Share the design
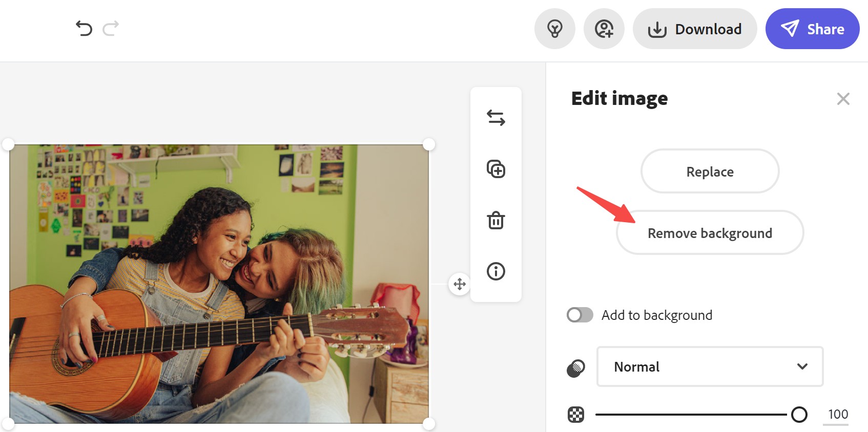This screenshot has height=432, width=868. [812, 29]
